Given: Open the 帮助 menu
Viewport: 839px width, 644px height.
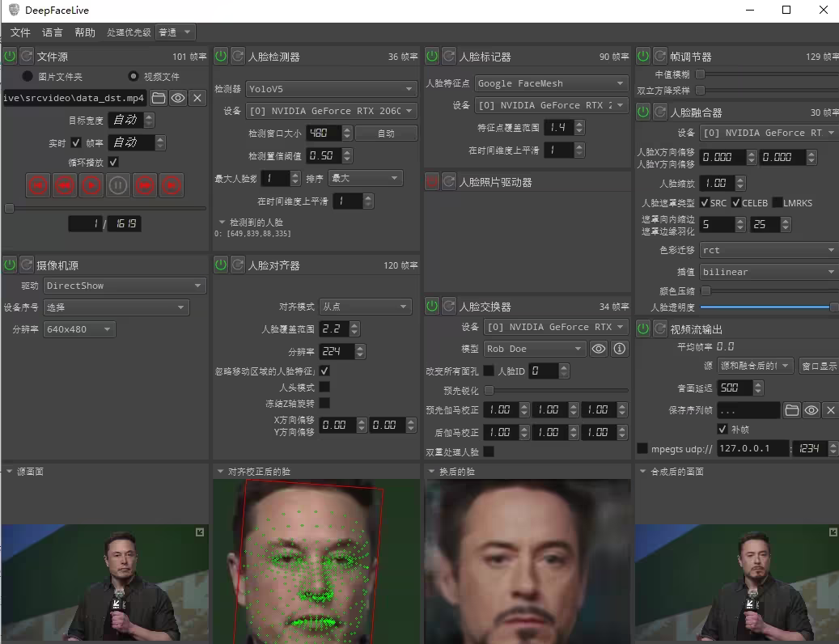Looking at the screenshot, I should click(x=84, y=32).
